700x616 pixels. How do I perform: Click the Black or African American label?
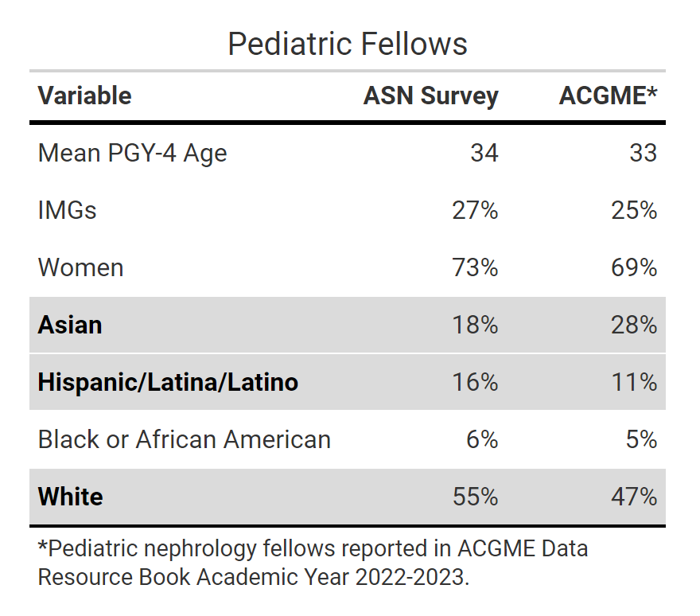[x=185, y=439]
